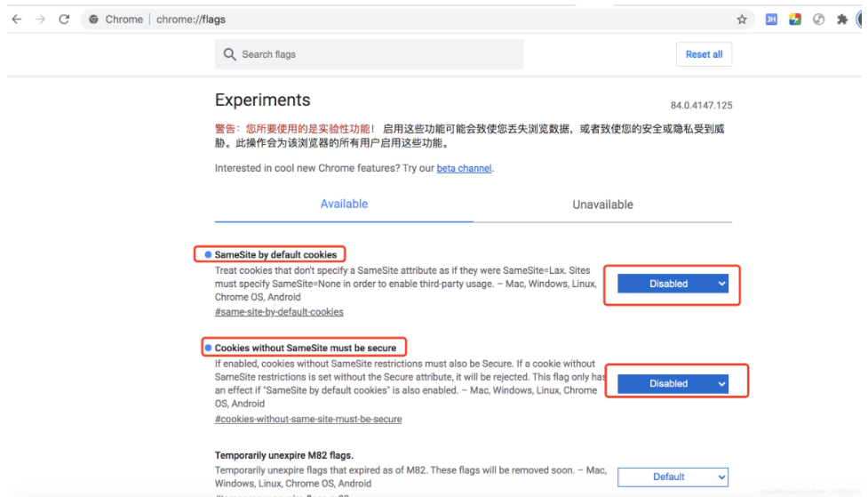Open the colorful square extension icon
This screenshot has height=497, width=868.
click(795, 20)
